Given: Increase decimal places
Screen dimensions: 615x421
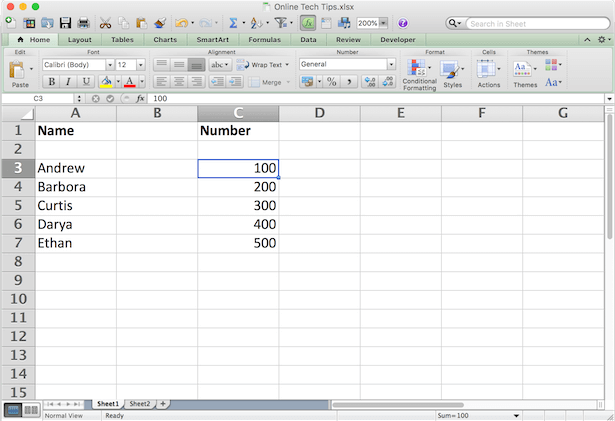Looking at the screenshot, I should [x=370, y=82].
